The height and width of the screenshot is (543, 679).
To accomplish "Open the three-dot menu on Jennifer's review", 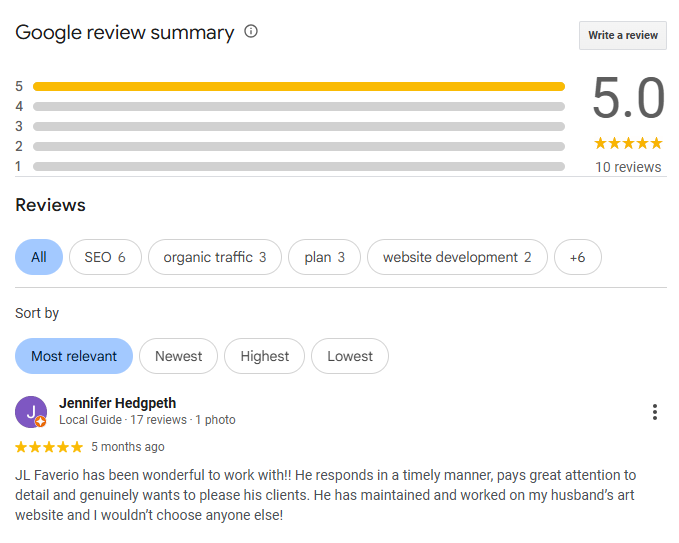I will 654,412.
